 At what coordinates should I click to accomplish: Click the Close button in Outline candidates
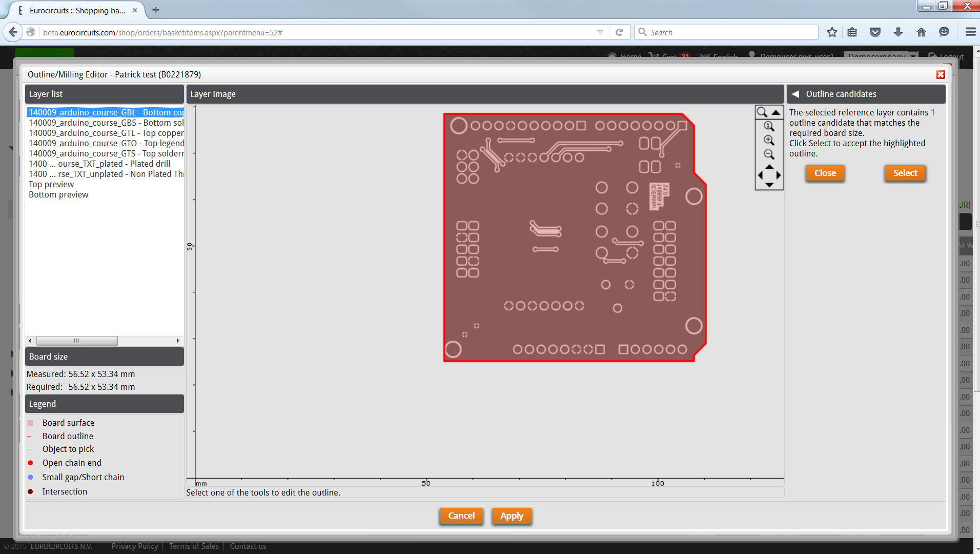[x=825, y=173]
